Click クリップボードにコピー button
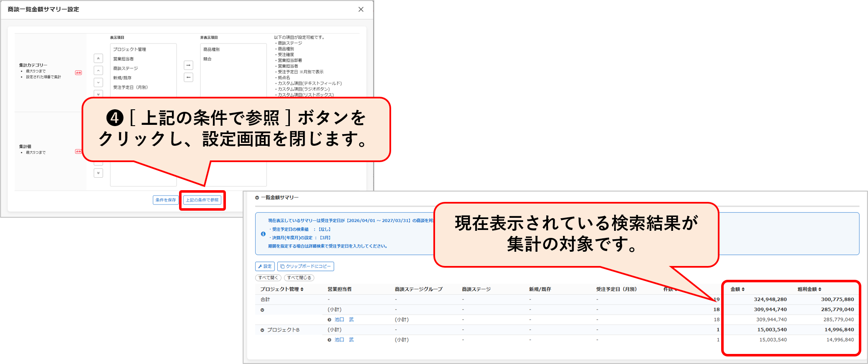The width and height of the screenshot is (868, 364). (306, 266)
